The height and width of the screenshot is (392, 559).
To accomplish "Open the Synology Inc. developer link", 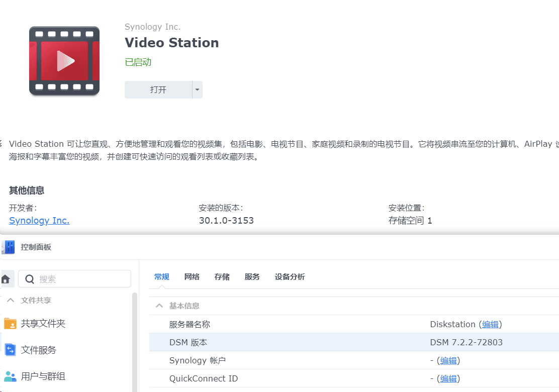I will tap(39, 221).
